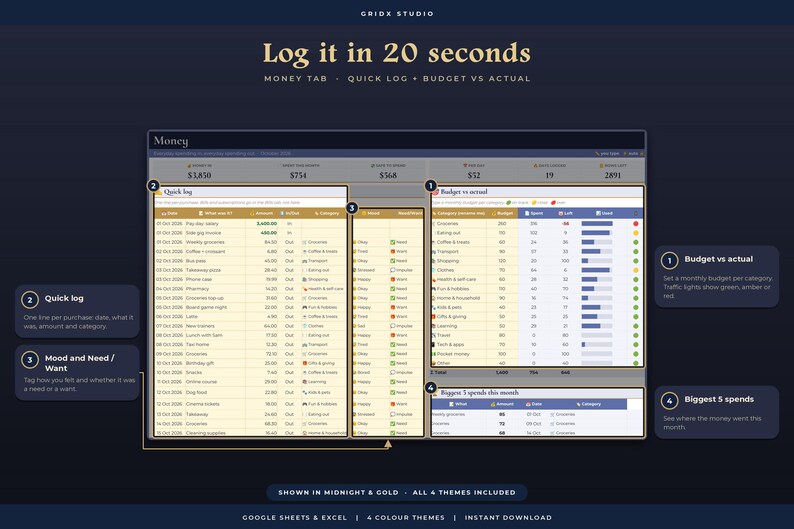Click the document icon in the Spent header
Image resolution: width=794 pixels, height=529 pixels.
click(x=527, y=213)
